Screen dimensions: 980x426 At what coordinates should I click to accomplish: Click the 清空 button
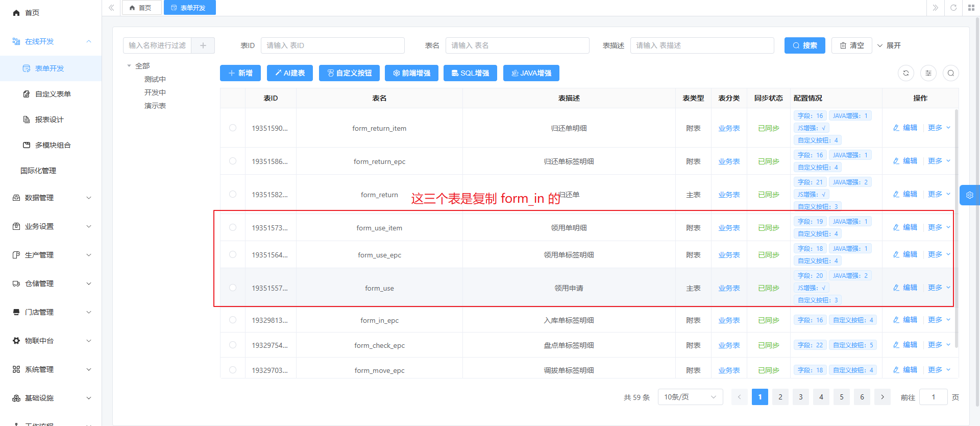pos(852,45)
